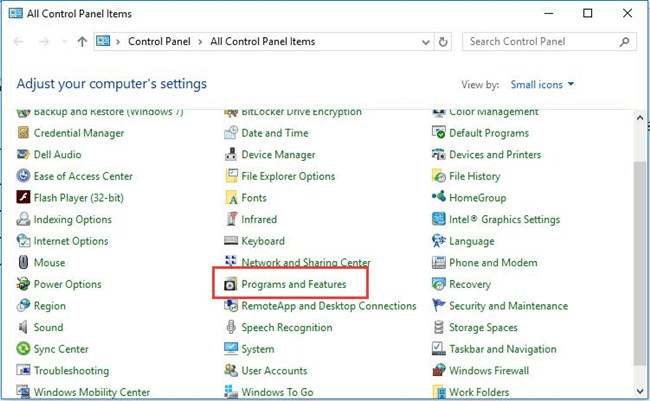This screenshot has height=401, width=650.
Task: Click the Programs and Features icon
Action: [230, 284]
